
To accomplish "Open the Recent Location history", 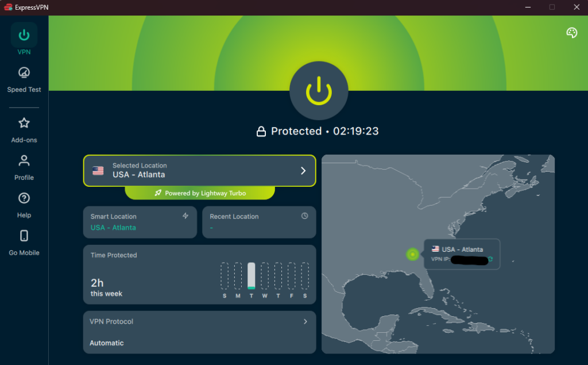I will 258,222.
